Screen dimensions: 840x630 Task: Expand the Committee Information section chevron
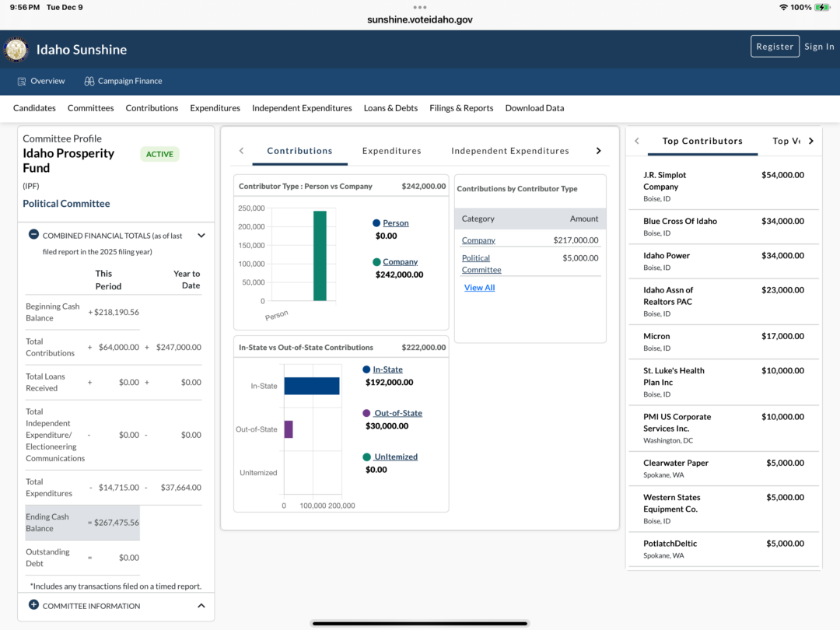tap(201, 606)
